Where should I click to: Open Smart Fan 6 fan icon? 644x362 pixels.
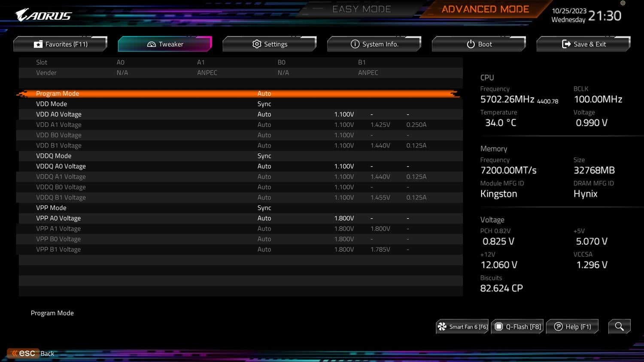pos(442,327)
